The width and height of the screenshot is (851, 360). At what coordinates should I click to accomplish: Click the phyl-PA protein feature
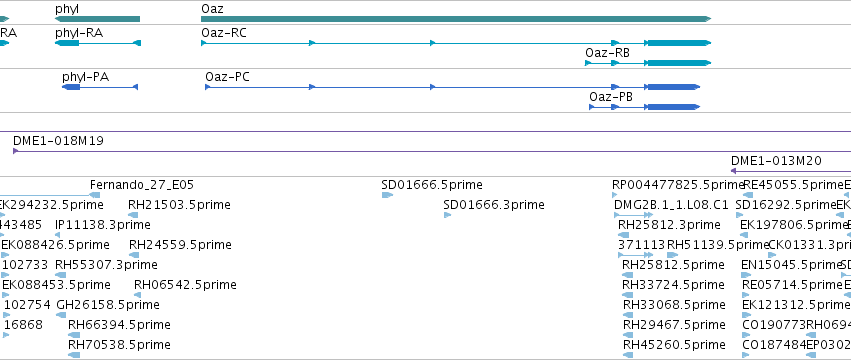(100, 87)
